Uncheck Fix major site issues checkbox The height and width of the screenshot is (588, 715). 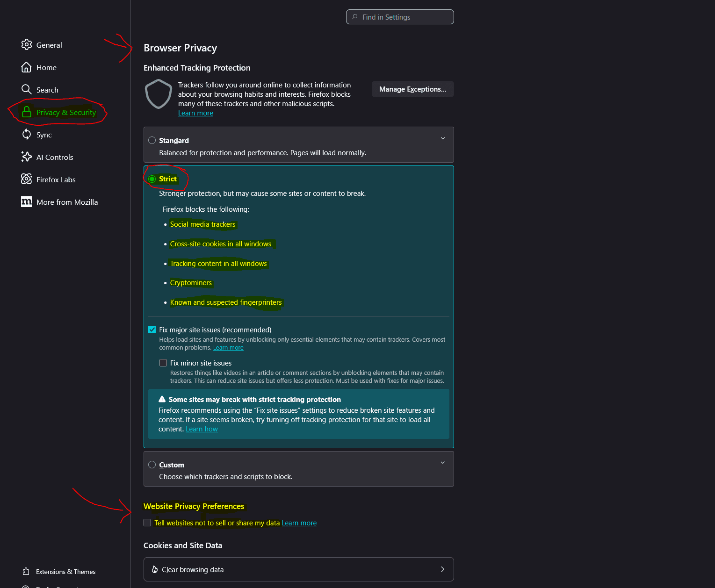click(152, 330)
